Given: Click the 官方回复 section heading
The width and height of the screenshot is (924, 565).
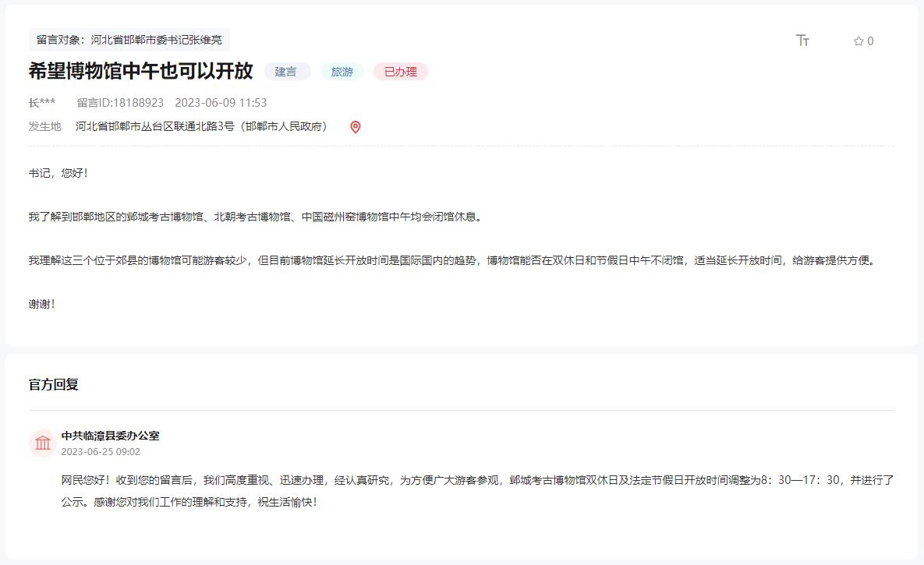Looking at the screenshot, I should pos(54,384).
